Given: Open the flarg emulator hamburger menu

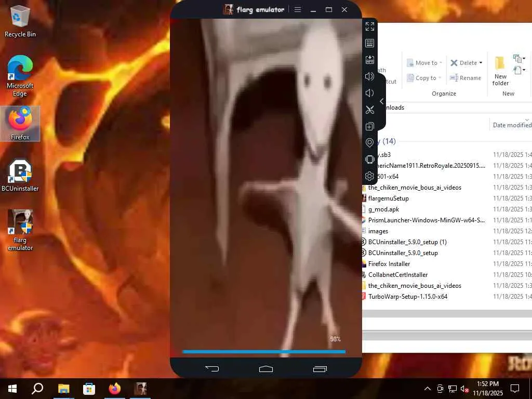Looking at the screenshot, I should click(x=298, y=9).
